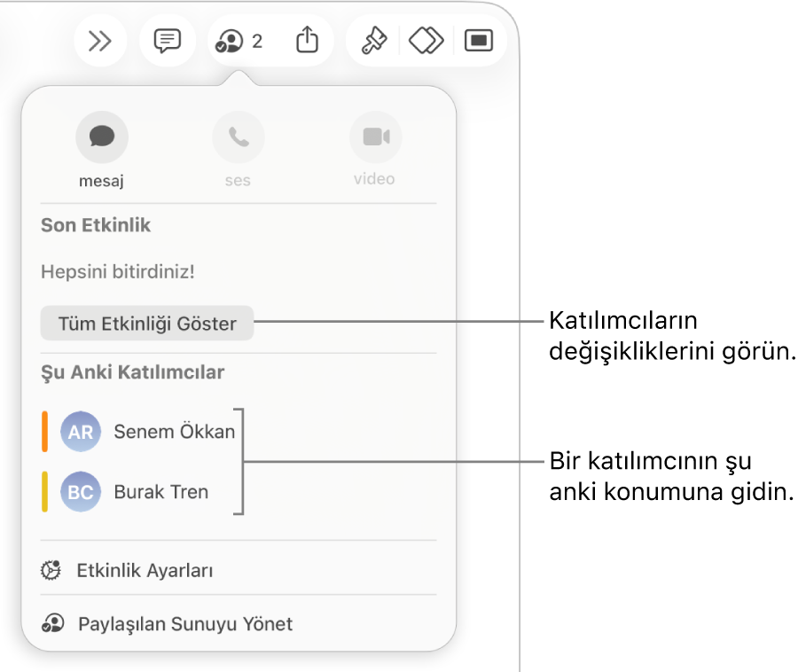Click the double-chevron expand toolbar icon

click(x=99, y=41)
